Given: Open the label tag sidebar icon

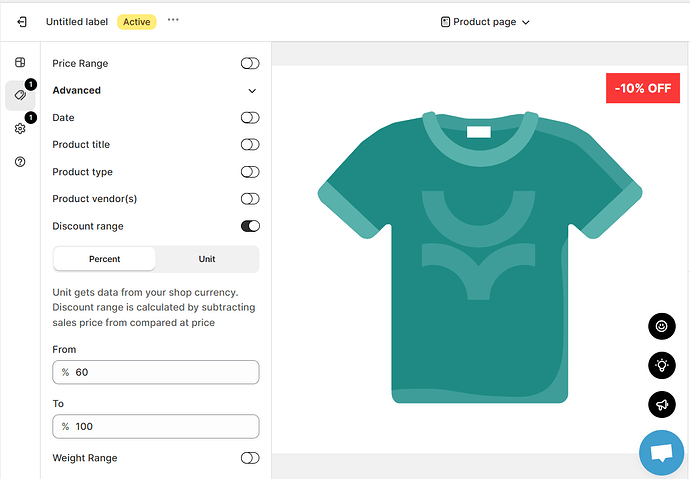Looking at the screenshot, I should [x=20, y=96].
